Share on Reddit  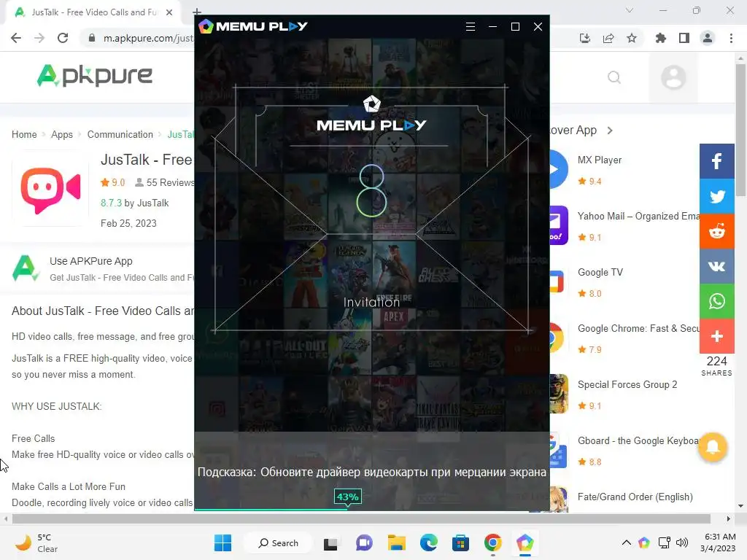click(716, 231)
